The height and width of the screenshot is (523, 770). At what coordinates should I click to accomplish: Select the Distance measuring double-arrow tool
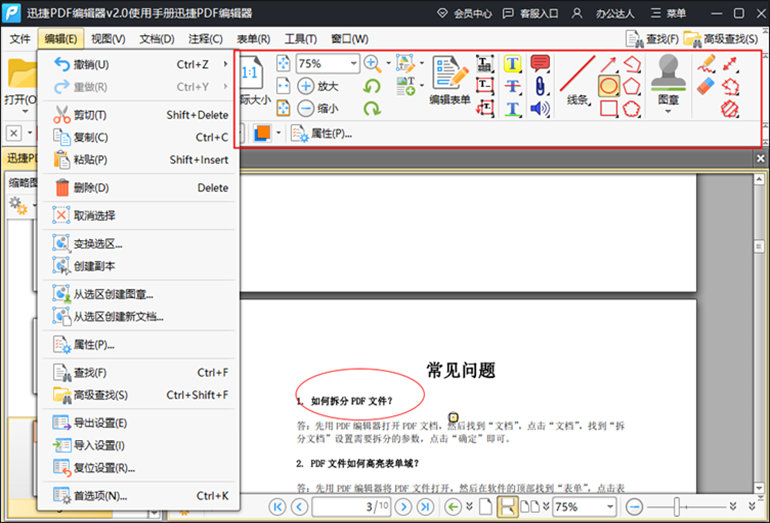[x=730, y=64]
